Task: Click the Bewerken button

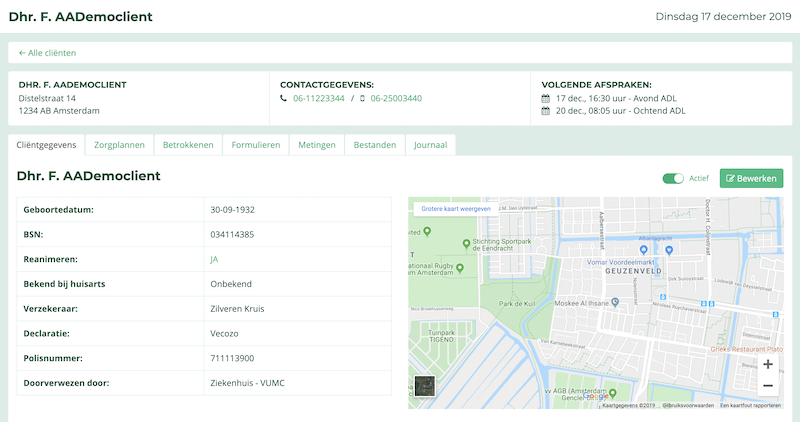Action: pyautogui.click(x=751, y=178)
